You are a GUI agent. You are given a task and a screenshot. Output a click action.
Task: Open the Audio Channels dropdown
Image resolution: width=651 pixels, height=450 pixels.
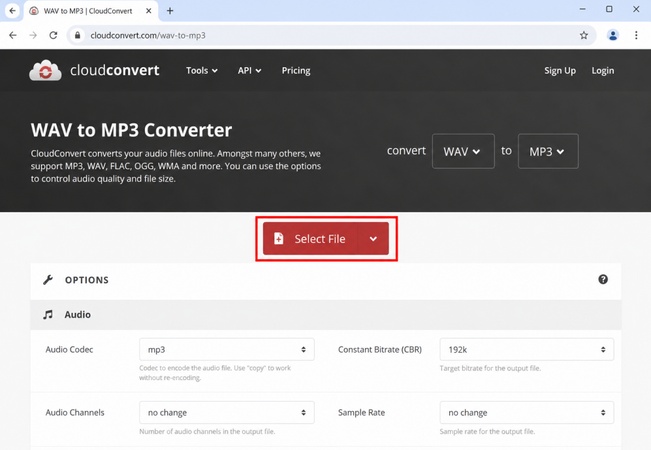pyautogui.click(x=227, y=412)
